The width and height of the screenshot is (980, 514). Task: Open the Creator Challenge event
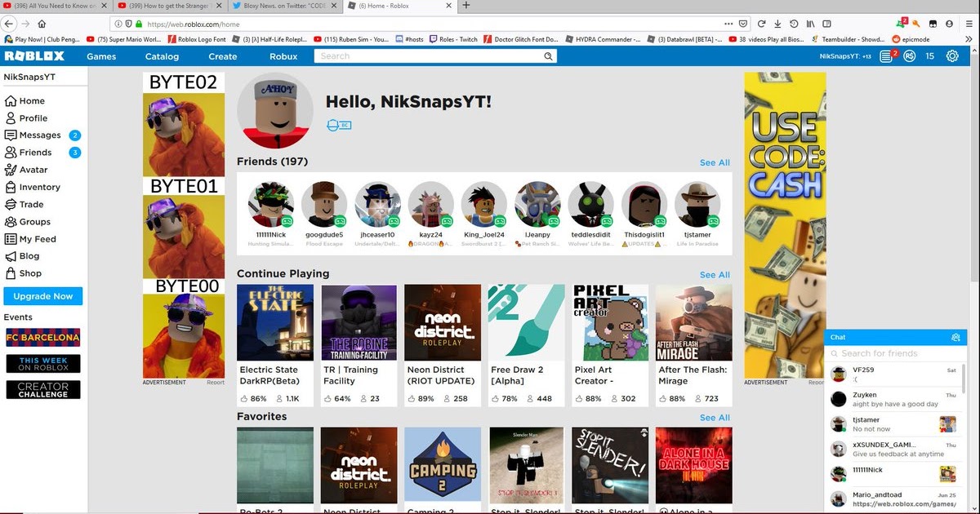(x=43, y=390)
